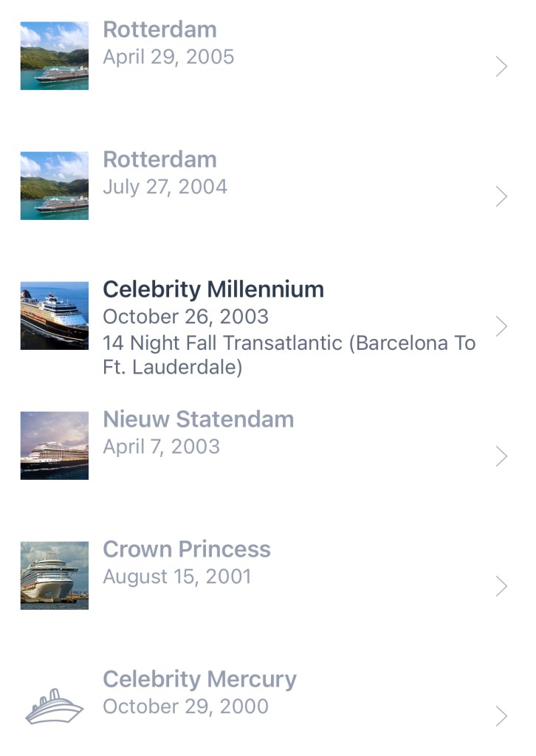
Task: Select the Celebrity Millennium cruise title
Action: (213, 289)
